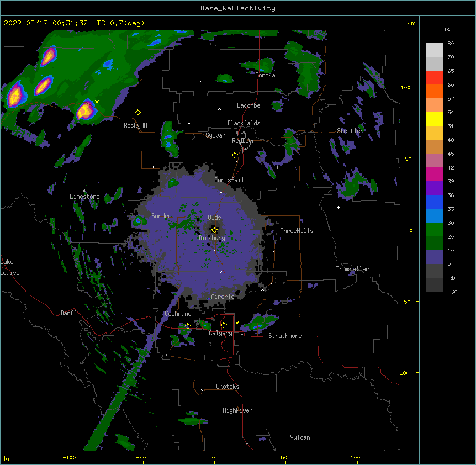
Task: Click the Base_Reflectivity title text
Action: tap(238, 8)
